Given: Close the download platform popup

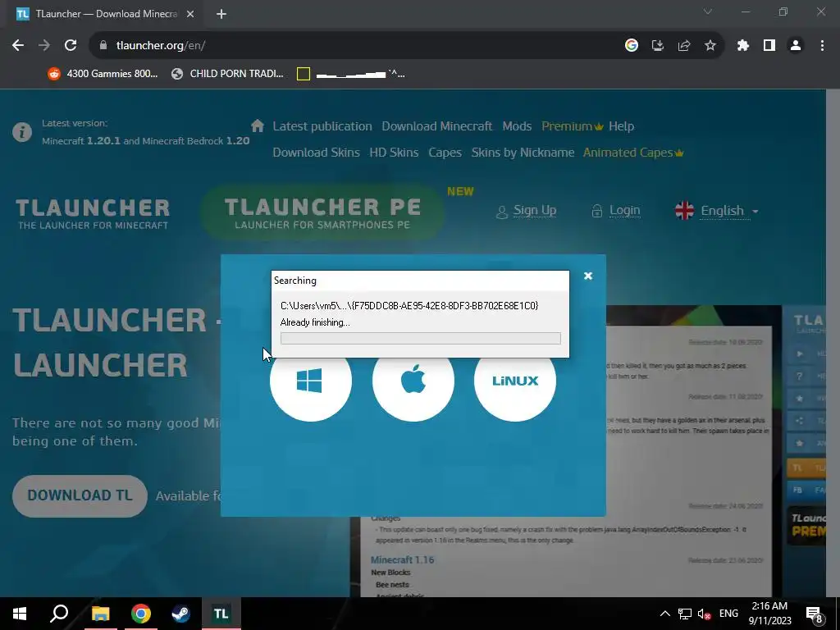Looking at the screenshot, I should [587, 276].
